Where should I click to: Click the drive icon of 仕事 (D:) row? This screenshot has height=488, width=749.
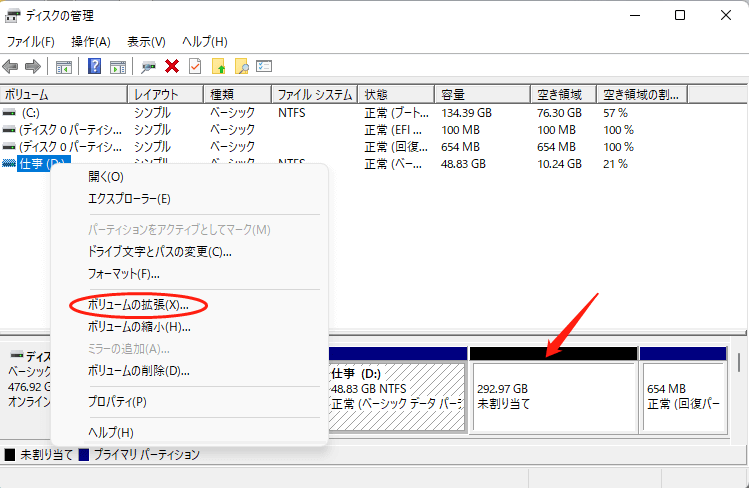(9, 164)
